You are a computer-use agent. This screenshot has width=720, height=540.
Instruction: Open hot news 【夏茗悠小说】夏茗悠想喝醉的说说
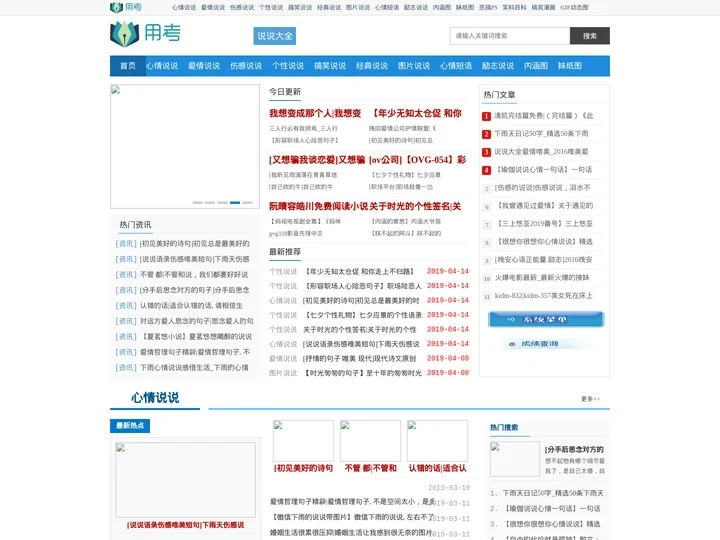coord(196,337)
